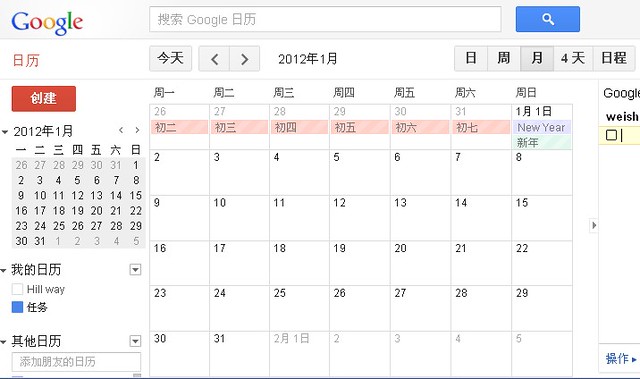640x379 pixels.
Task: Select 25 in the mini calendar
Action: (58, 226)
